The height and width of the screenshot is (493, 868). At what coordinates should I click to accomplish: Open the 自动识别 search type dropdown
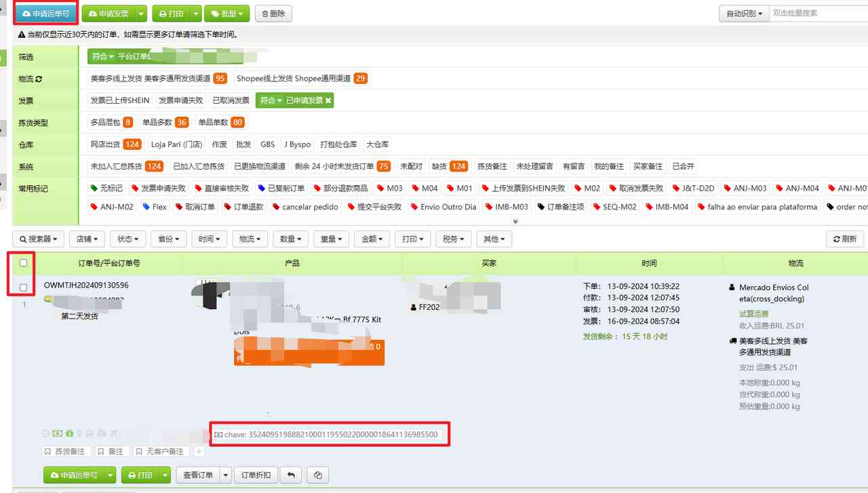[x=744, y=14]
